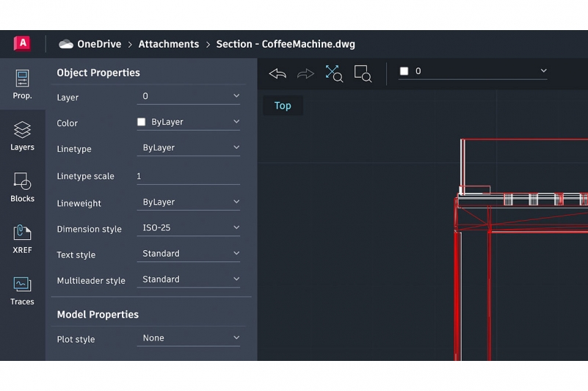Open the Layers panel

(22, 136)
